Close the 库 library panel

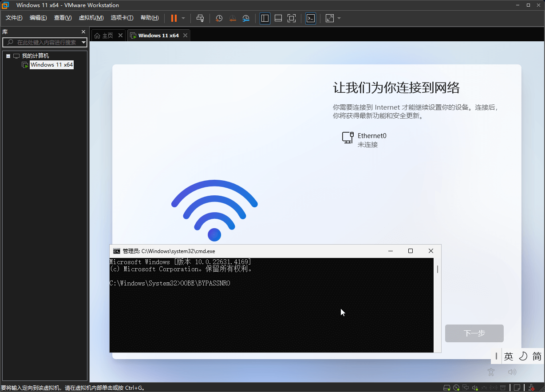[x=83, y=32]
